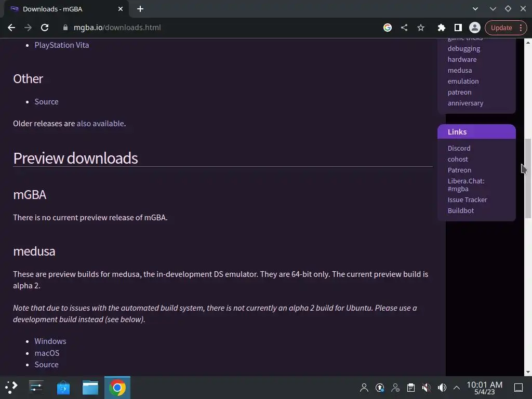
Task: View site information via lock icon
Action: pyautogui.click(x=65, y=28)
